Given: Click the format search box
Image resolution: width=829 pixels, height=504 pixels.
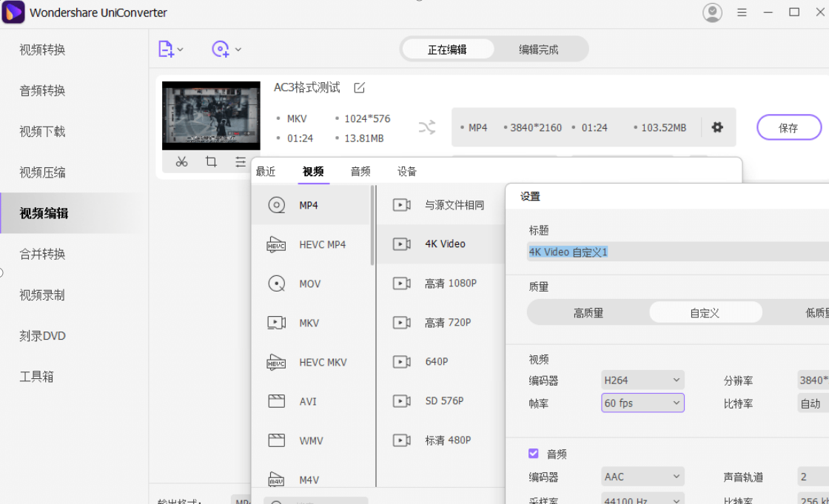Looking at the screenshot, I should coord(316,500).
